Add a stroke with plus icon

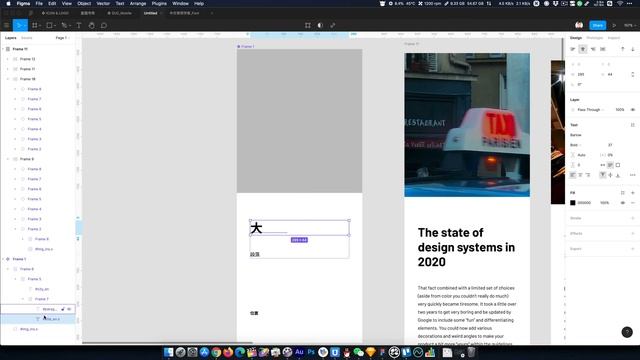[x=633, y=218]
